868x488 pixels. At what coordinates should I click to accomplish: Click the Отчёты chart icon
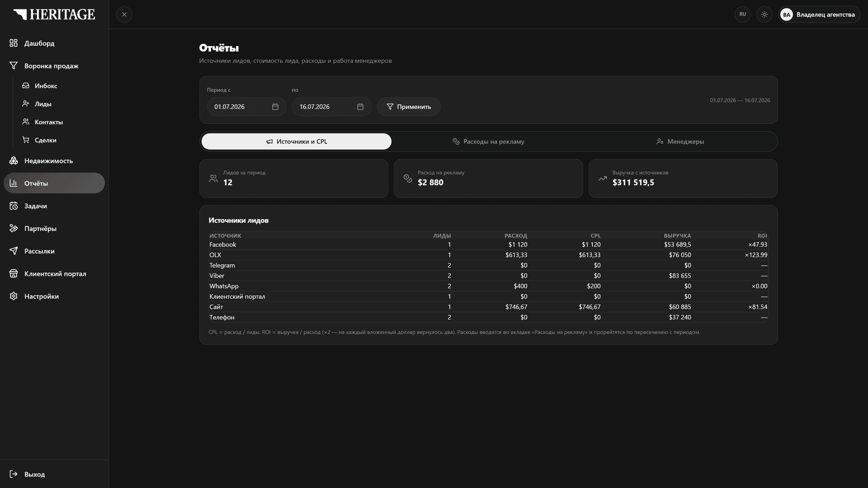(x=14, y=183)
